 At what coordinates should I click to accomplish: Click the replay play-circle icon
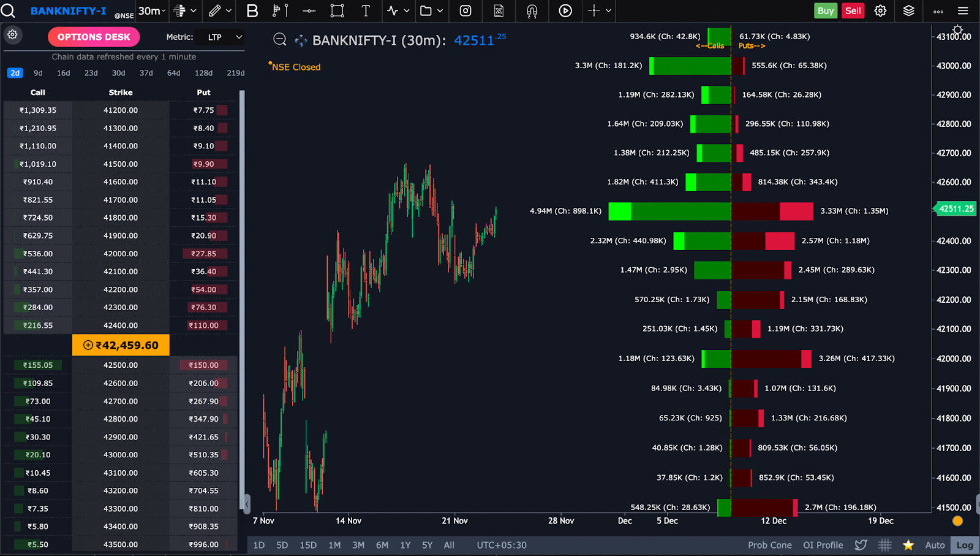pos(565,10)
